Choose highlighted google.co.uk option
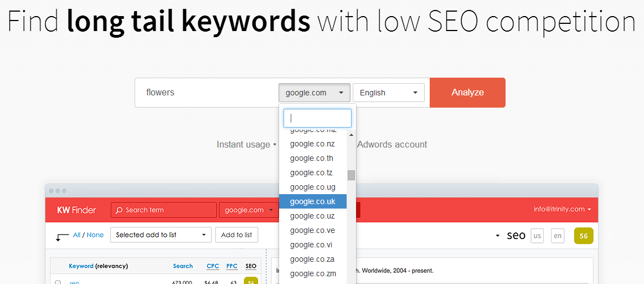The width and height of the screenshot is (644, 284). 312,202
